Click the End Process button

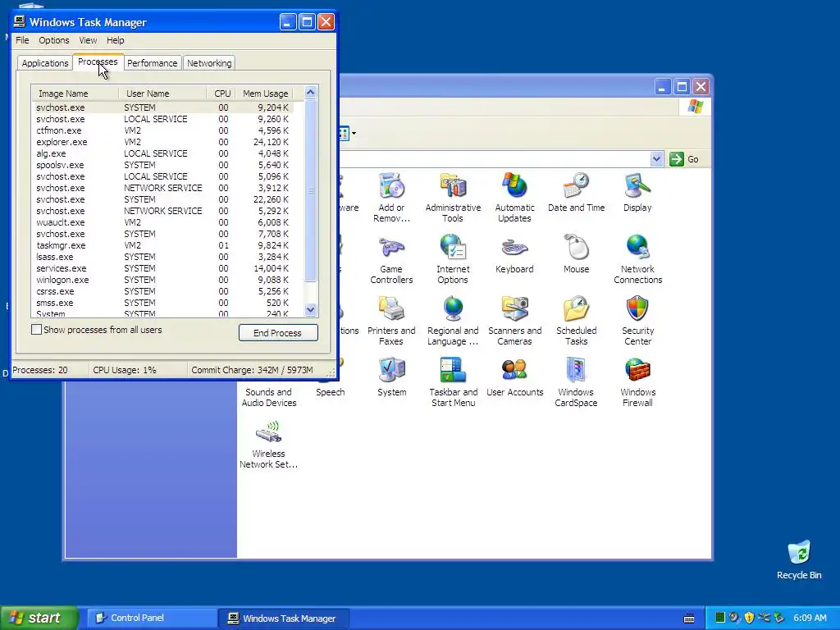[x=278, y=333]
